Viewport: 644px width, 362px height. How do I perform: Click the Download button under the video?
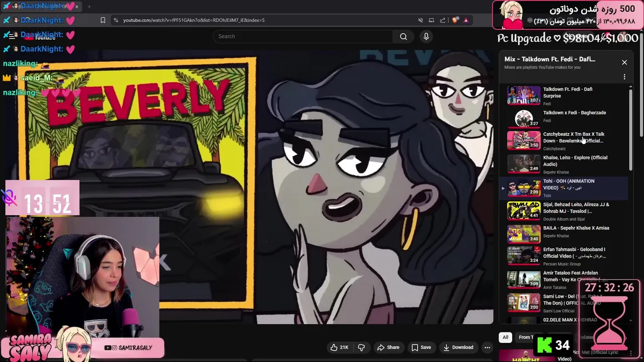pyautogui.click(x=458, y=347)
